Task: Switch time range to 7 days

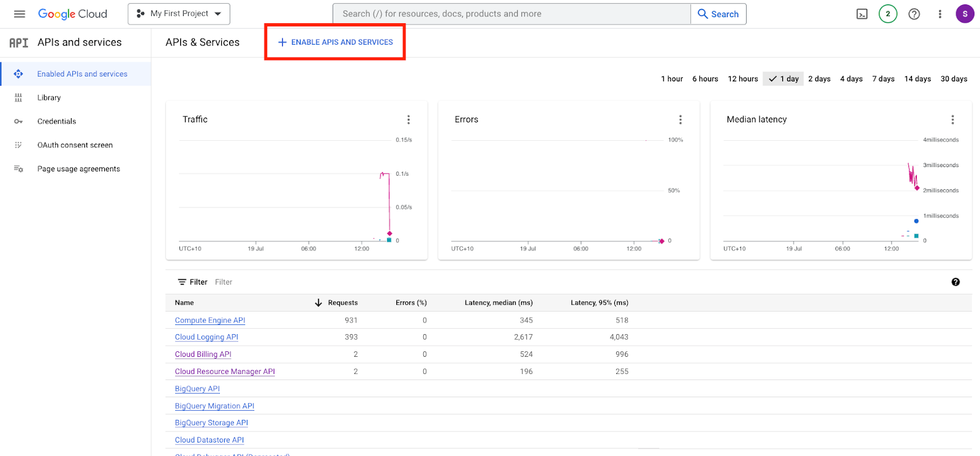Action: [x=883, y=79]
